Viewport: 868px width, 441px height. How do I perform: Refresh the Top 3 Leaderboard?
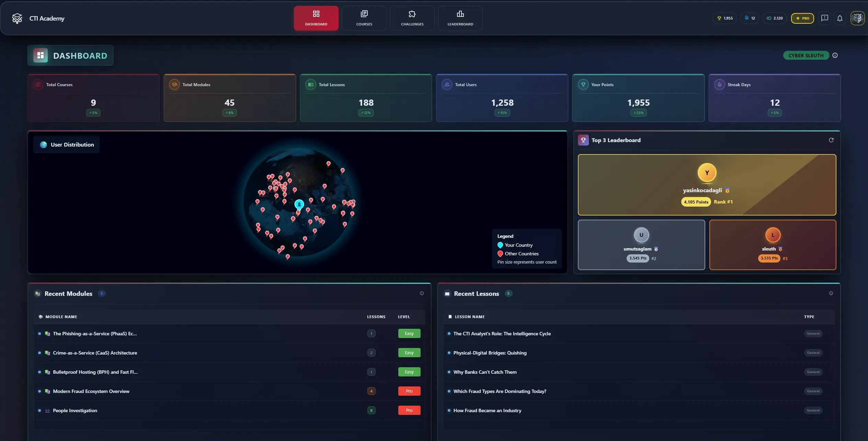point(831,140)
